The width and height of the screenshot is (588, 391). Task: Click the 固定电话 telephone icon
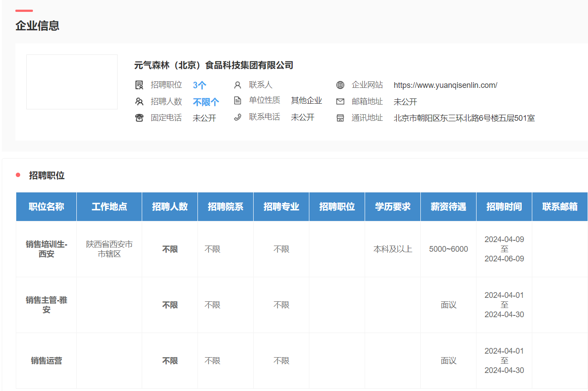tap(139, 118)
